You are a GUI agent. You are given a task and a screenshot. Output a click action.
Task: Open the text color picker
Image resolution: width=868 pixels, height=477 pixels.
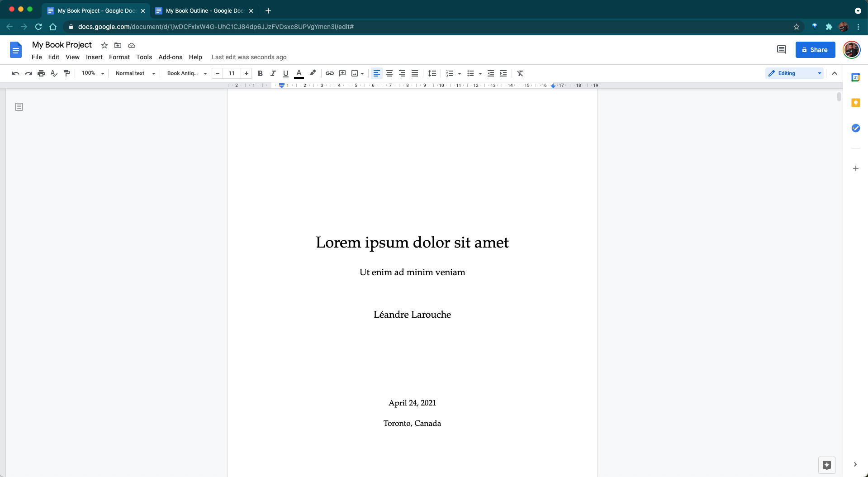coord(299,73)
